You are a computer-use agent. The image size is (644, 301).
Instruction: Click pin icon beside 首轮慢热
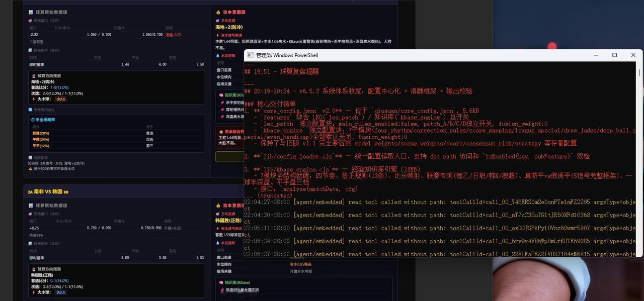222,110
